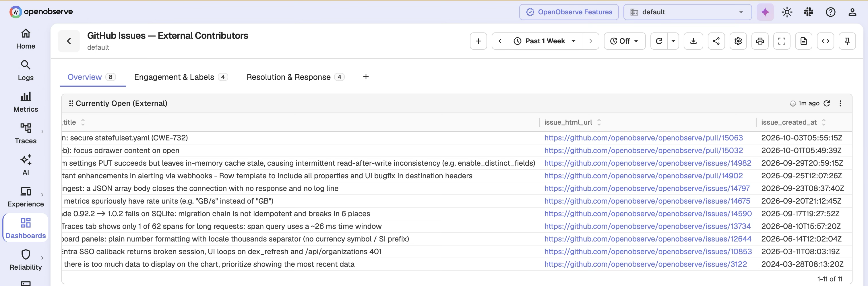
Task: Shift time range forward
Action: point(591,41)
